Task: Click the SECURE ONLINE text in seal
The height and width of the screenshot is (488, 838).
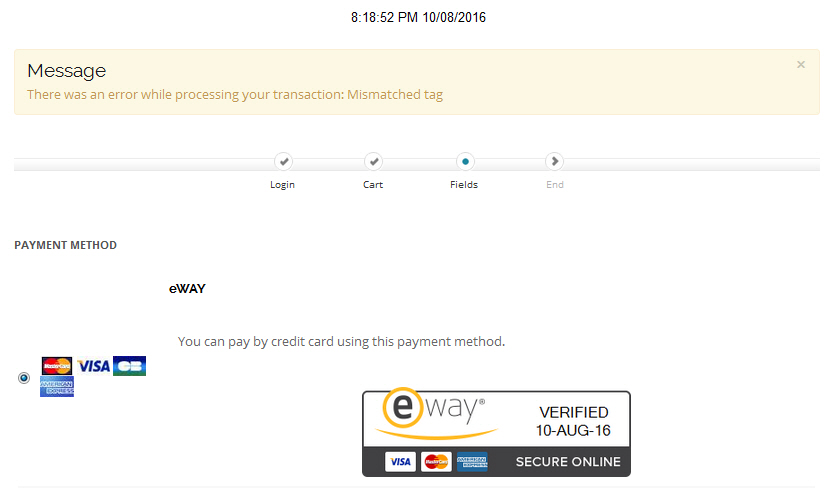Action: pos(568,462)
